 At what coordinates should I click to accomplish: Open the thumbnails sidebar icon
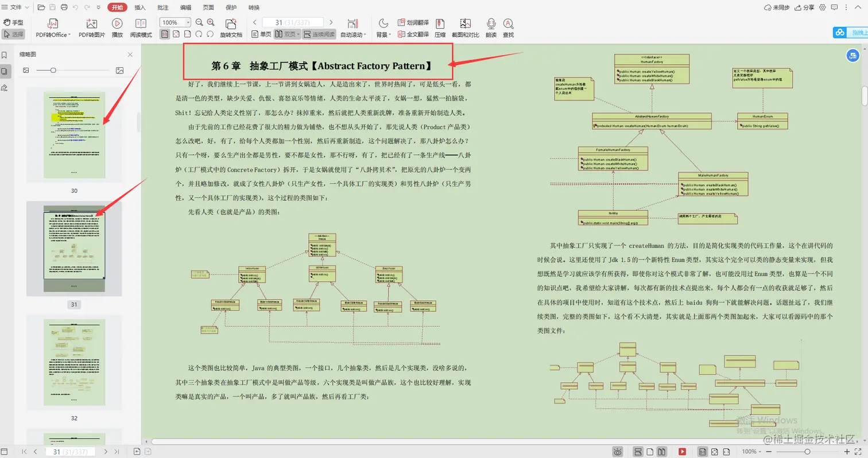tap(5, 72)
